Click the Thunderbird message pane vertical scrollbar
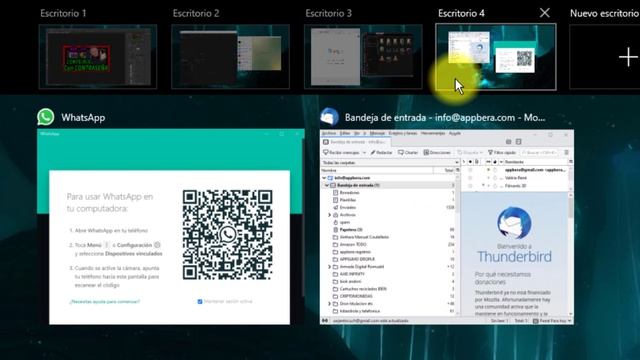Screen dimensions: 640x360 point(571,253)
